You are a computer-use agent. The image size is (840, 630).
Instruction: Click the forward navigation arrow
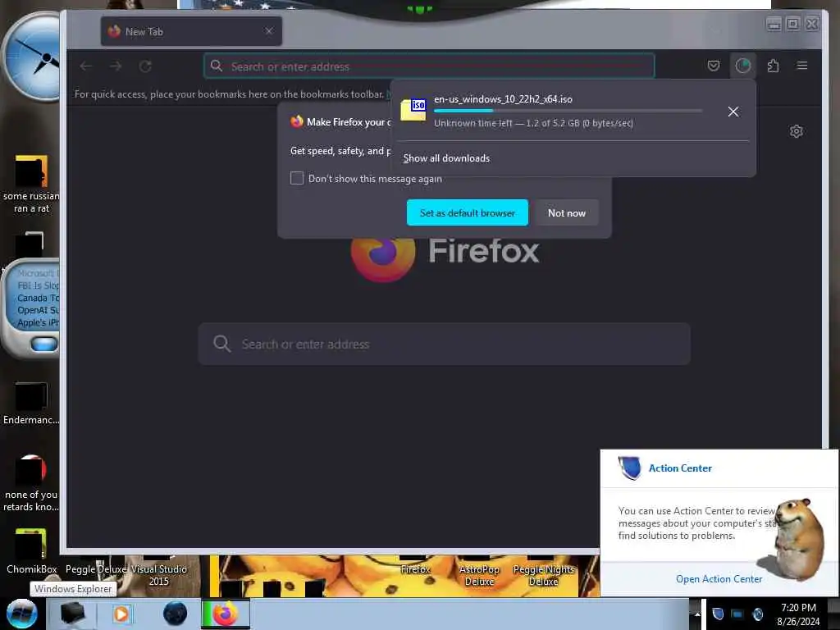point(116,66)
